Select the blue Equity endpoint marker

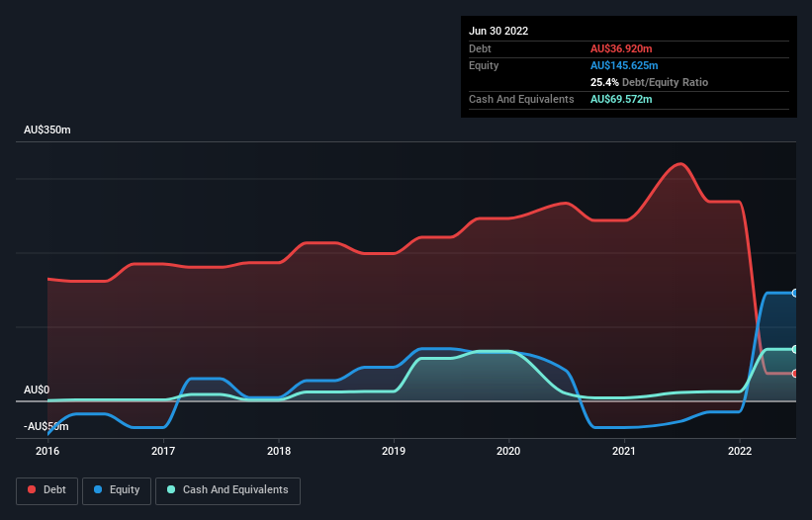tap(795, 293)
